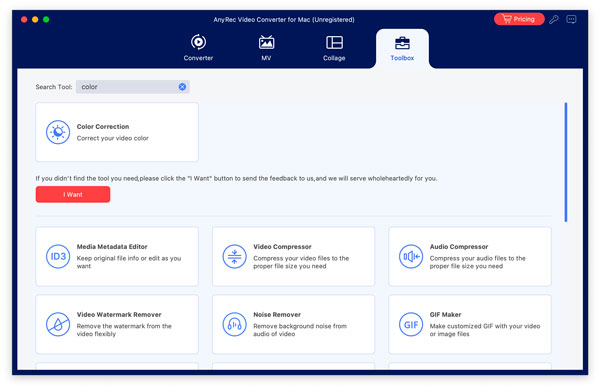
Task: Click 'Remove the watermark from the video' description
Action: (124, 330)
